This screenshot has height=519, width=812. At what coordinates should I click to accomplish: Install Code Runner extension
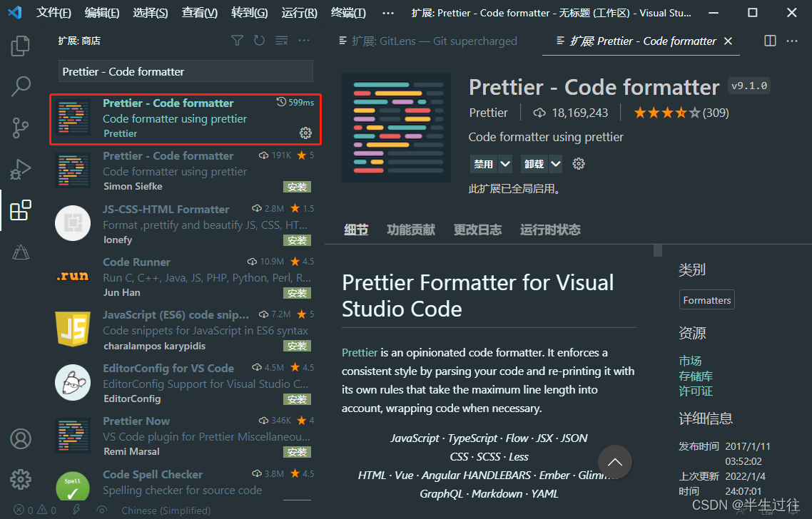[x=297, y=293]
